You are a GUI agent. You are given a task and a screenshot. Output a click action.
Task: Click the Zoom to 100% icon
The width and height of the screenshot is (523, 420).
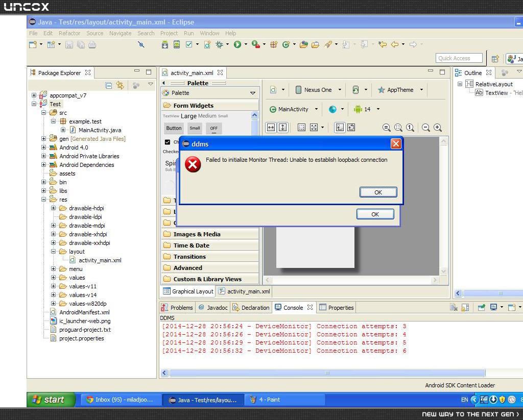tap(410, 128)
